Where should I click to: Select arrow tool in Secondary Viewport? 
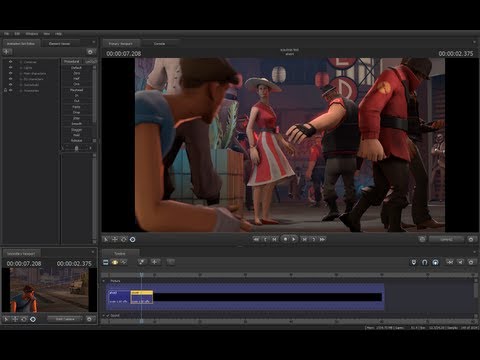(x=6, y=319)
